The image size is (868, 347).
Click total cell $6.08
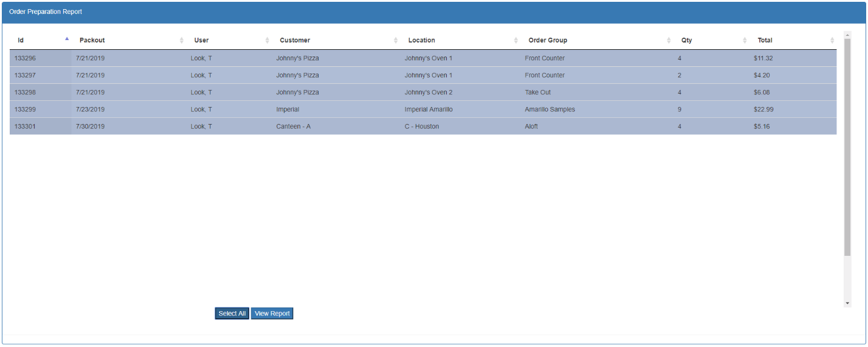click(x=762, y=92)
